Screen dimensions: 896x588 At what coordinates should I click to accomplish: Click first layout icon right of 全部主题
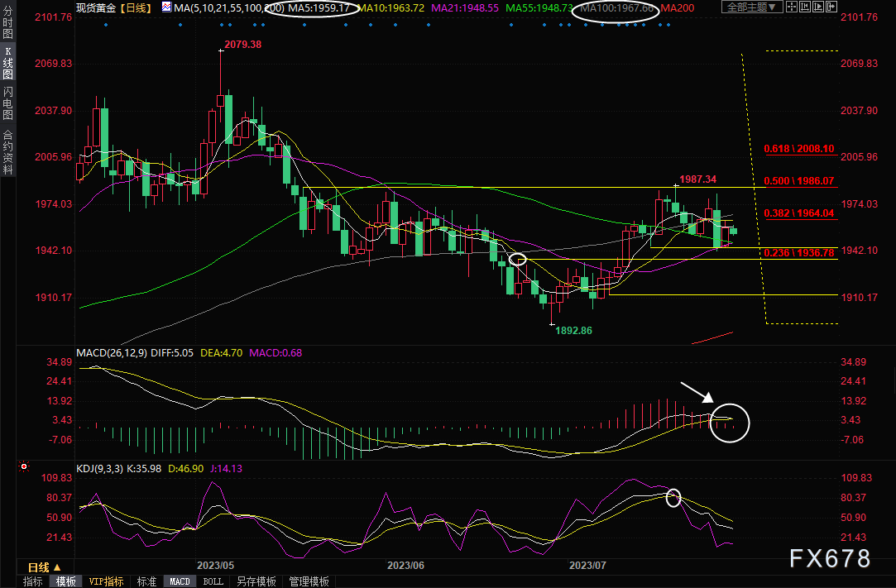pyautogui.click(x=793, y=7)
